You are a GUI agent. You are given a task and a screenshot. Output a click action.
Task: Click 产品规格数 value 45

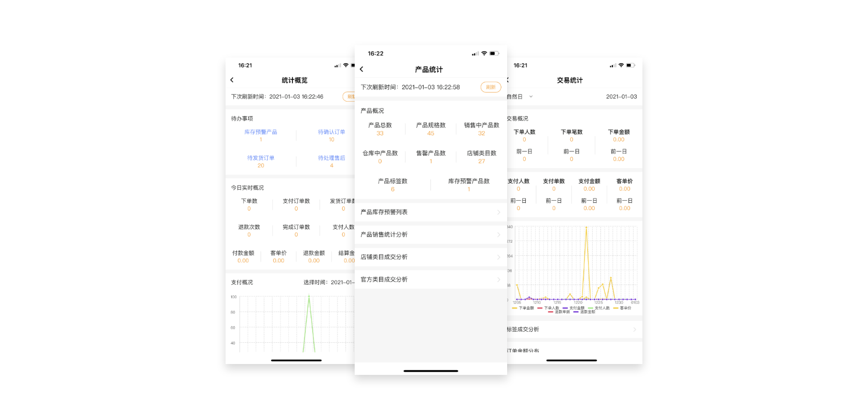(x=431, y=133)
